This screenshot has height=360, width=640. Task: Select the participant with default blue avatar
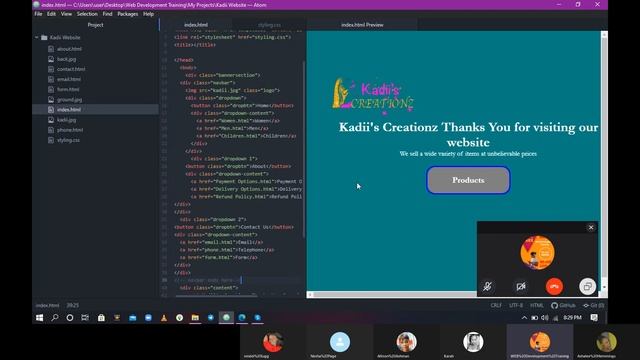[x=340, y=342]
